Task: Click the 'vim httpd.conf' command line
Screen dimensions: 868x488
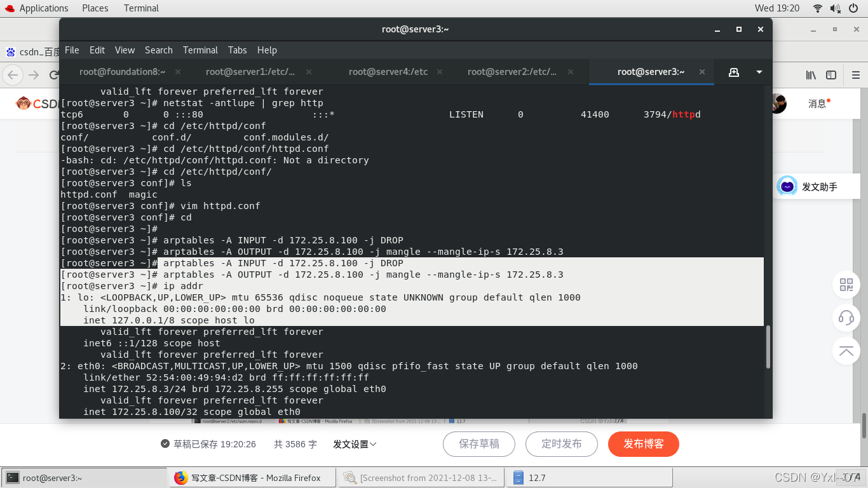Action: point(160,206)
